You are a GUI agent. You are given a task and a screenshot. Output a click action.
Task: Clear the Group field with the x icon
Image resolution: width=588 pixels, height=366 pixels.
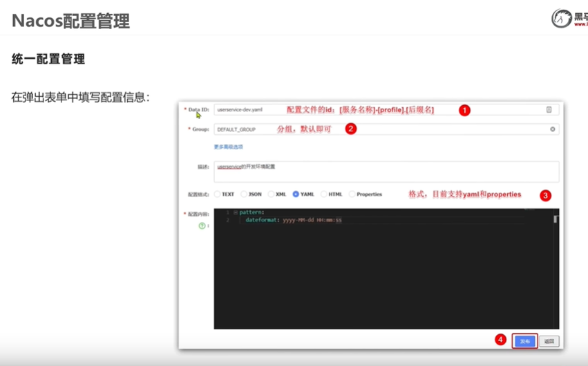pos(552,129)
